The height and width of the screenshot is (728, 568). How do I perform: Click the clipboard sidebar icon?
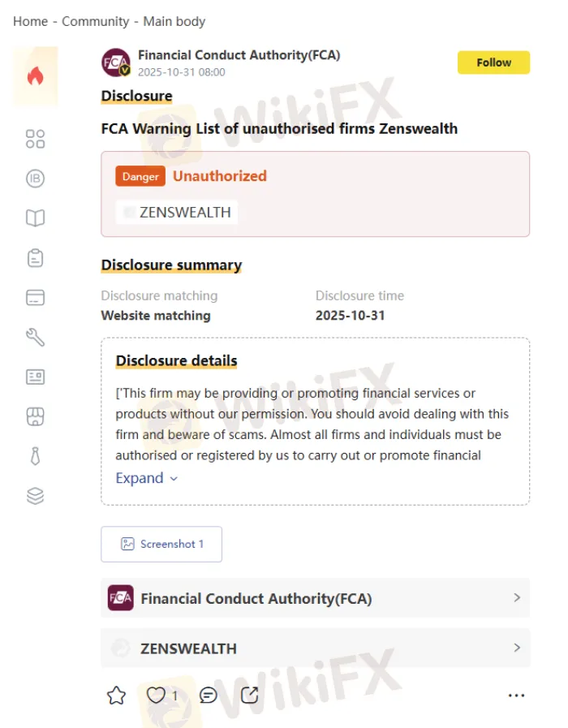(35, 258)
